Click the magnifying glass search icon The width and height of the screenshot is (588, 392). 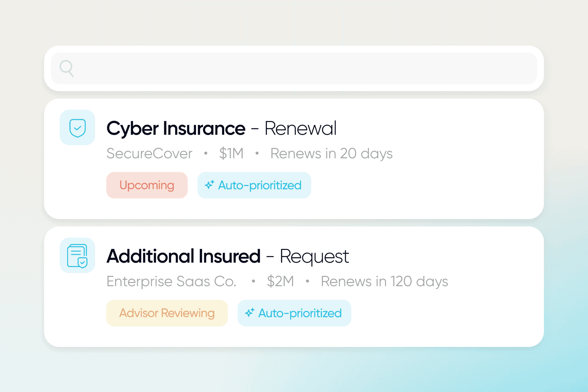tap(66, 68)
